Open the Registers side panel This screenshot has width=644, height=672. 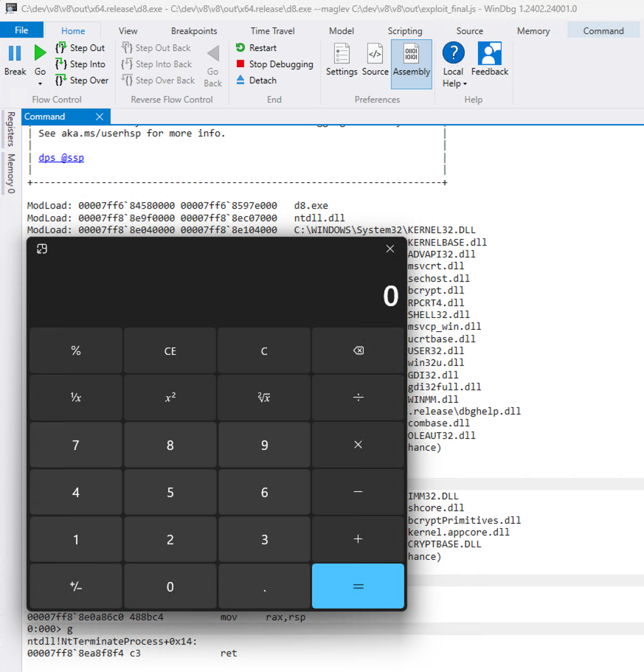tap(10, 129)
